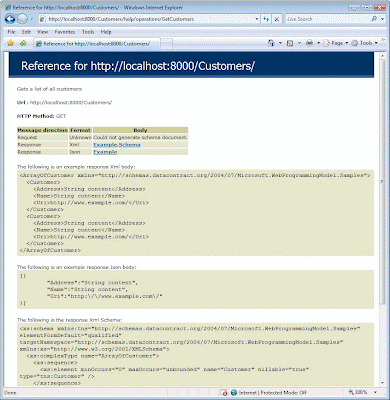Click the 'Message direction' table header
The width and height of the screenshot is (390, 400).
pos(42,130)
